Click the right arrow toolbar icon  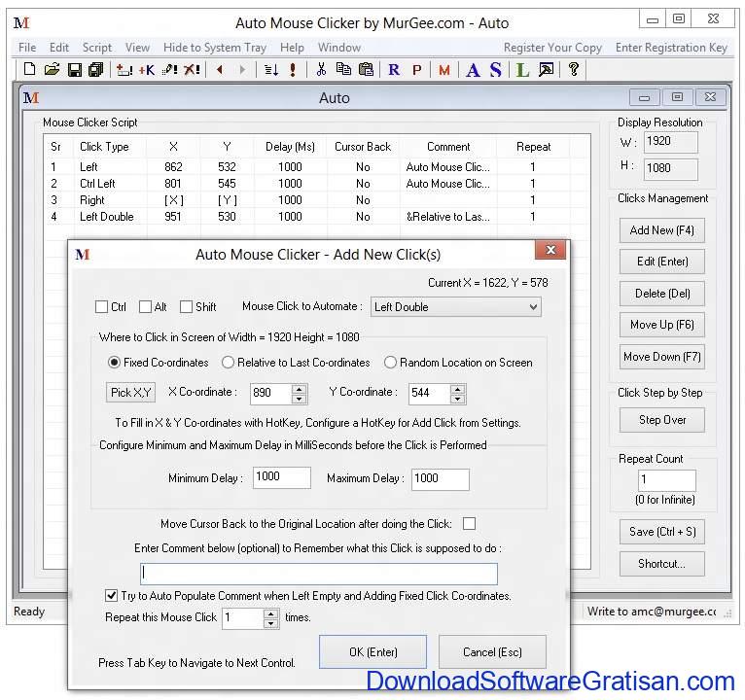(x=243, y=70)
